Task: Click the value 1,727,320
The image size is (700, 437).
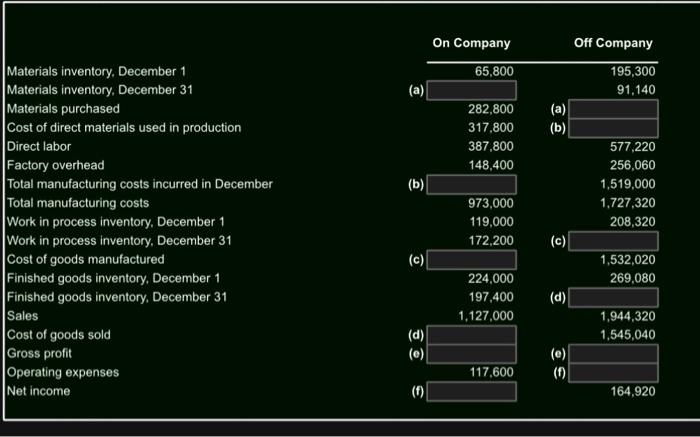Action: click(x=628, y=203)
